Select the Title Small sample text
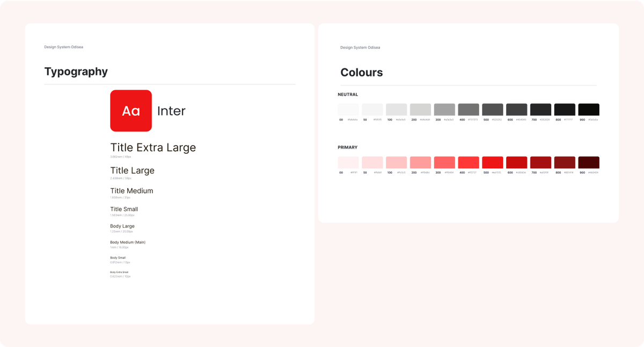The image size is (644, 347). pos(124,209)
